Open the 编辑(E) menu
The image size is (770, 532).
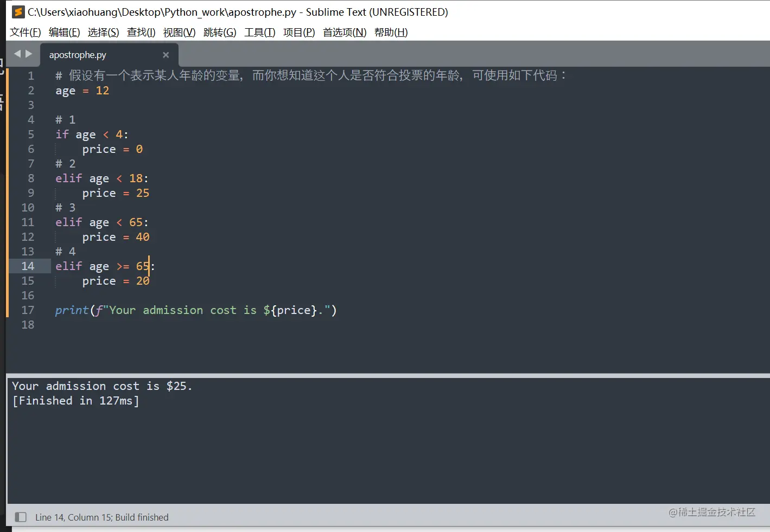(65, 33)
